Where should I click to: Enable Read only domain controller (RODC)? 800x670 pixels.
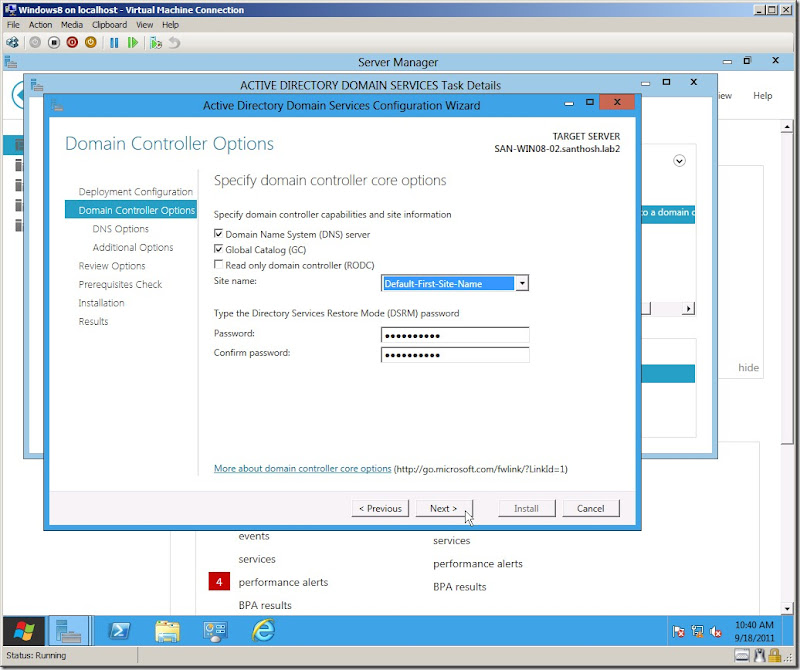[219, 265]
